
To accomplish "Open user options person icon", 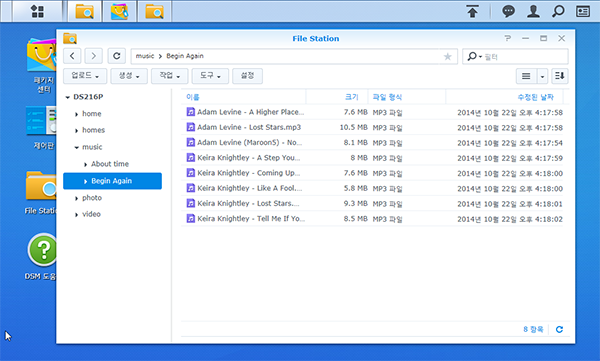I will tap(533, 11).
